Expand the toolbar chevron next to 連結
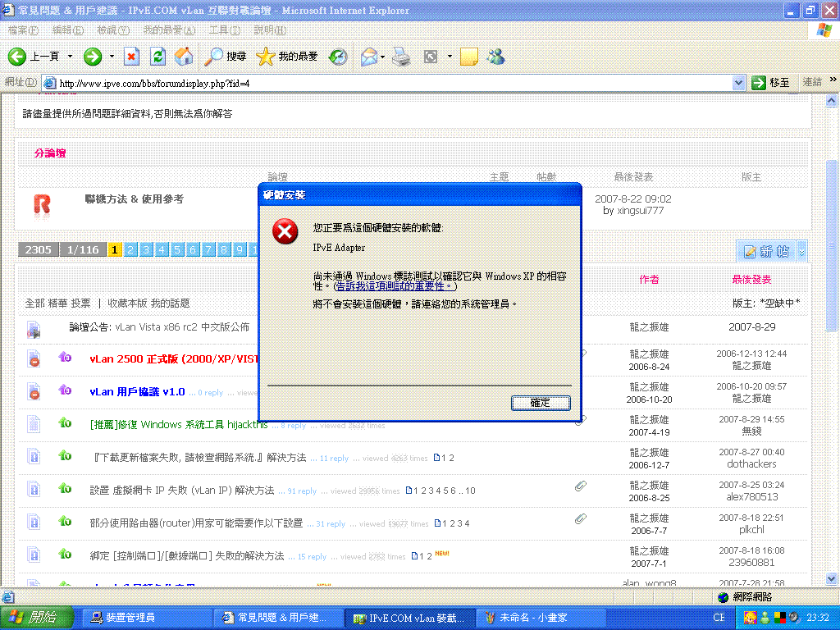Viewport: 840px width, 630px height. tap(833, 80)
